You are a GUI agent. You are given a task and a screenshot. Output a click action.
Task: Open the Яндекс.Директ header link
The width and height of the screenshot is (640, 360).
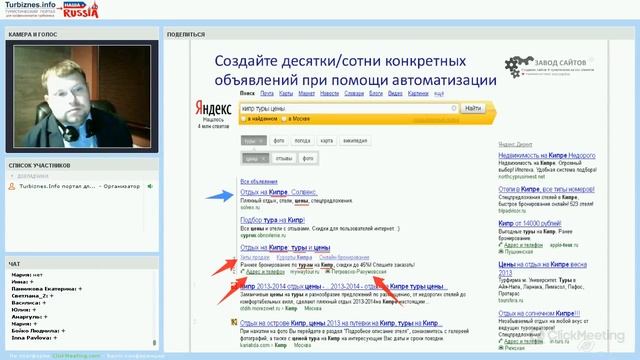pos(515,144)
